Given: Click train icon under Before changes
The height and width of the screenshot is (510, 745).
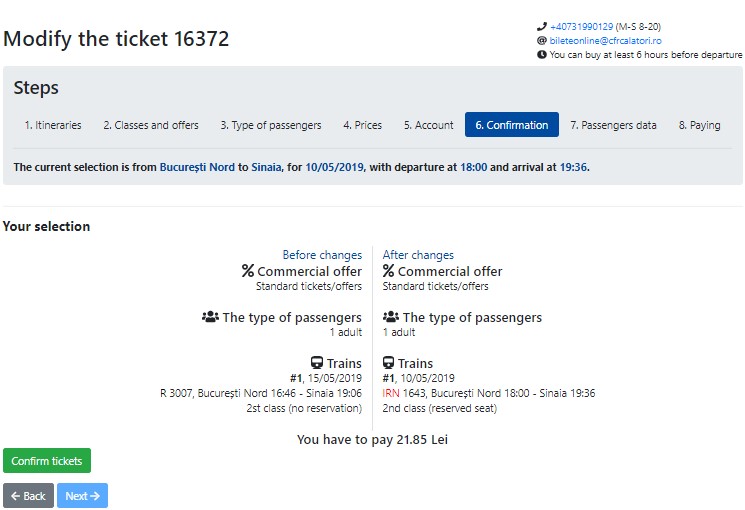Looking at the screenshot, I should (x=317, y=363).
